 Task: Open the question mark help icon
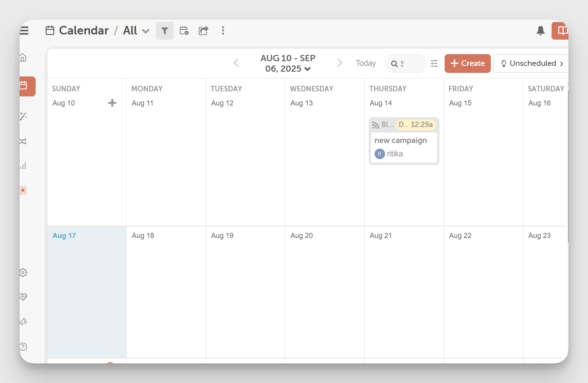coord(24,347)
